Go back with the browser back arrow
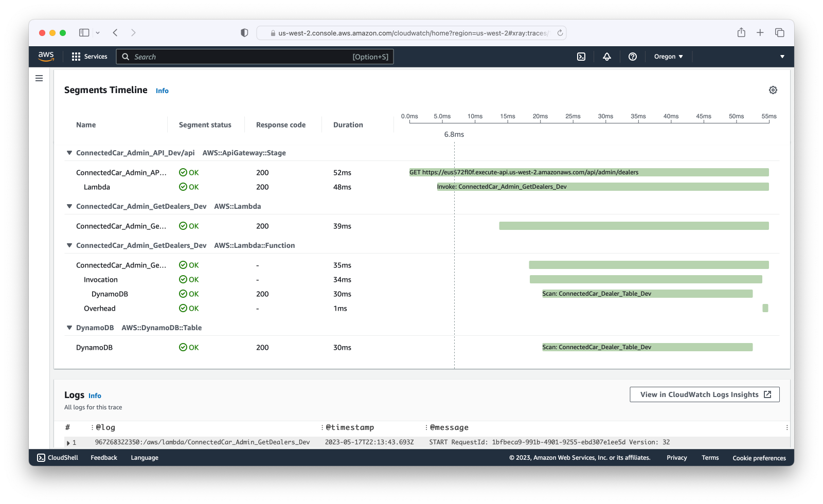823x504 pixels. coord(115,32)
